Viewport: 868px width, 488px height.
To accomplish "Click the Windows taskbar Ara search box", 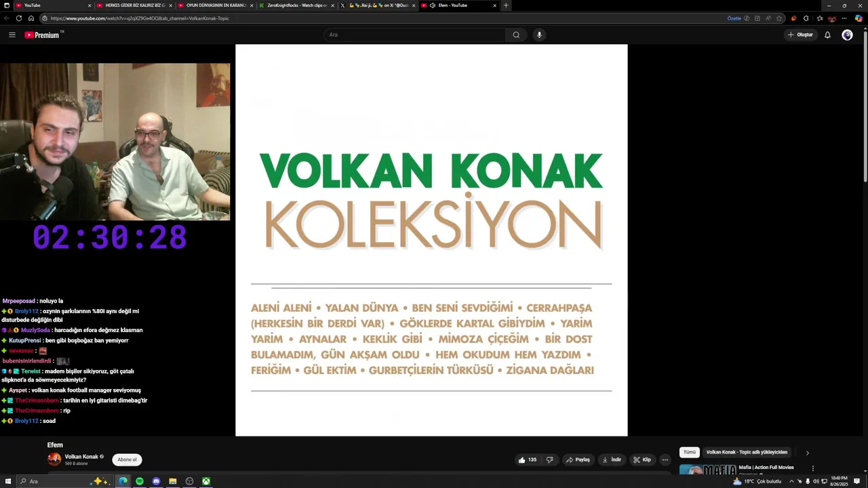I will [x=63, y=481].
